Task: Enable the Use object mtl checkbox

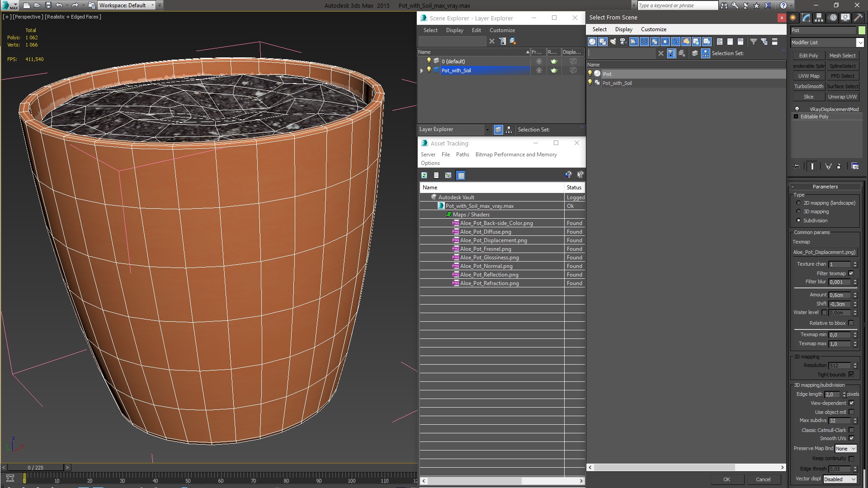Action: pyautogui.click(x=851, y=412)
